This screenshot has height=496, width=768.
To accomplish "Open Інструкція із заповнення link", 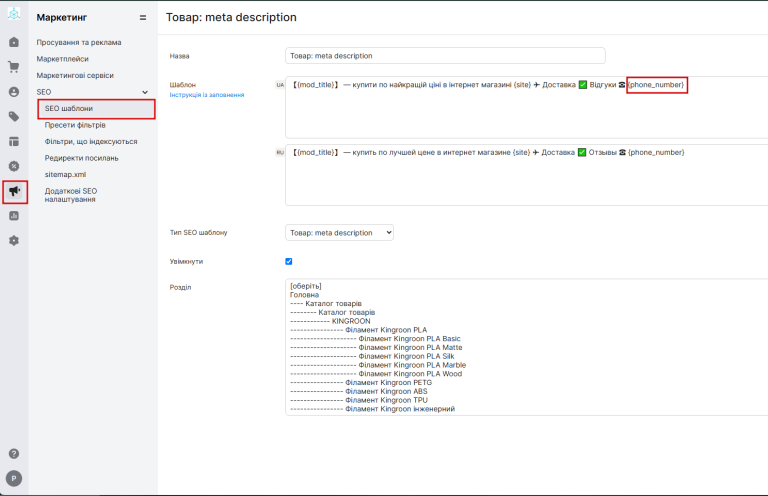I will click(x=207, y=95).
